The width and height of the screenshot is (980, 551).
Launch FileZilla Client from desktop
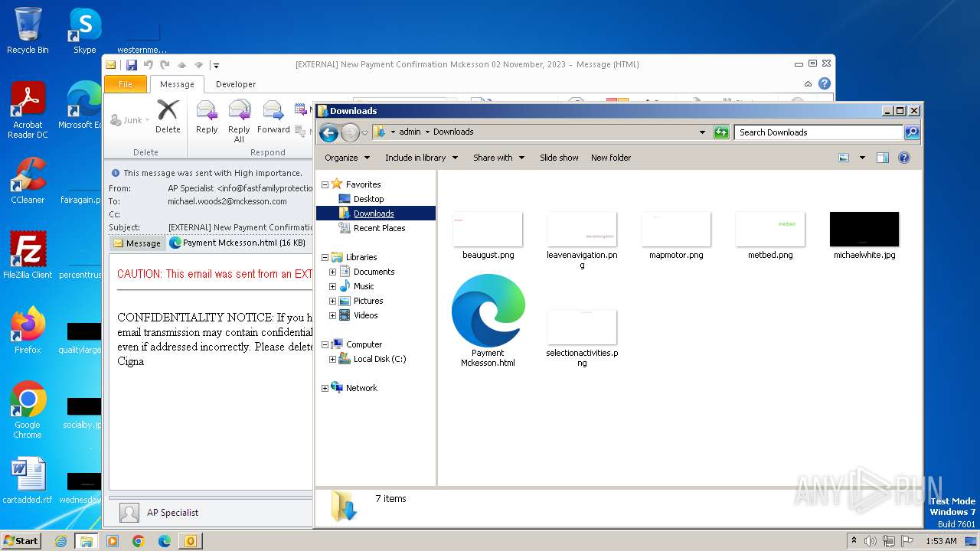click(28, 255)
